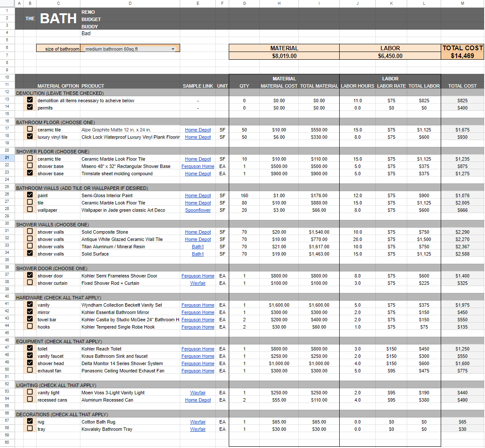Click the $1,600.00 vanity material cost cell
The width and height of the screenshot is (485, 448).
pyautogui.click(x=279, y=305)
